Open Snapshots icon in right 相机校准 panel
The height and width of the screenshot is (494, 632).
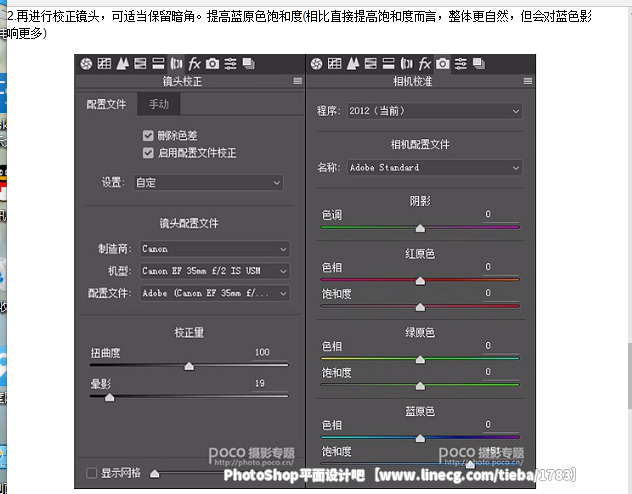pyautogui.click(x=478, y=64)
